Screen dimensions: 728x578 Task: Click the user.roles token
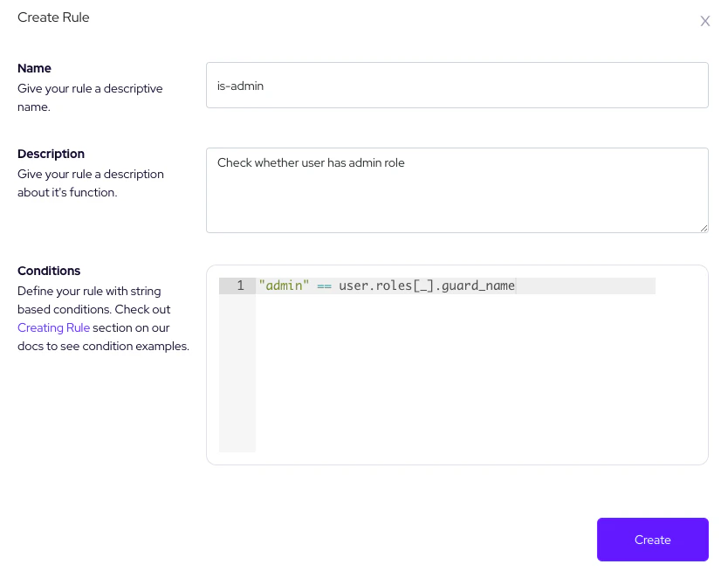point(375,286)
